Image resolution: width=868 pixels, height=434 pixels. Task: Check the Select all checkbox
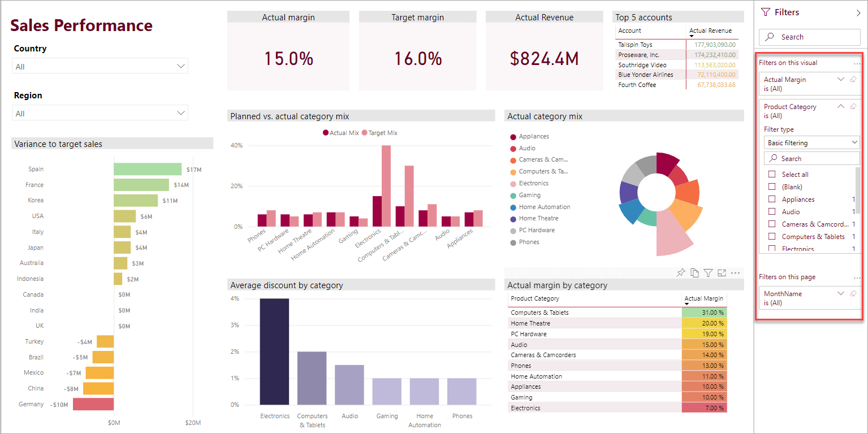[x=773, y=174]
